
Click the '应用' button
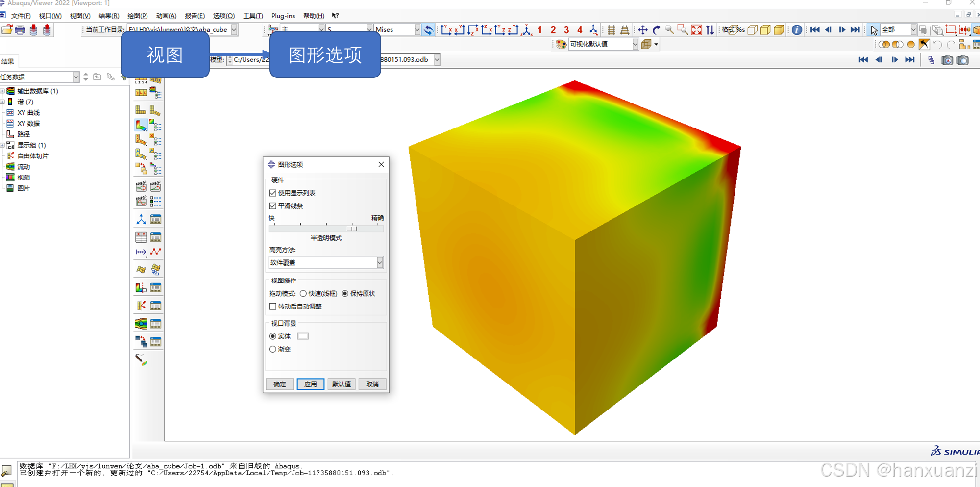311,384
